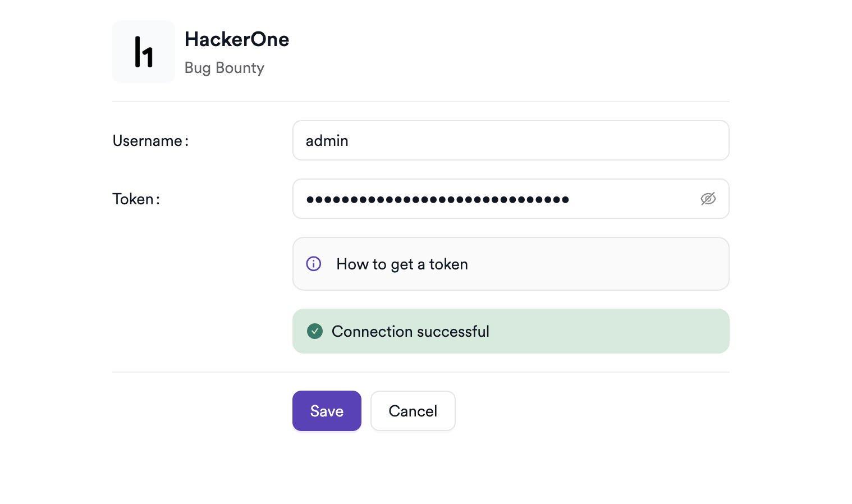The height and width of the screenshot is (504, 852).
Task: Cancel the HackerOne configuration
Action: click(413, 411)
